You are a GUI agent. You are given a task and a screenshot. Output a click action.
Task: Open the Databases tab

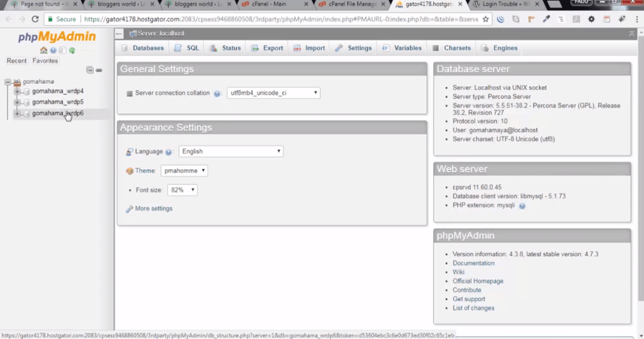click(x=142, y=48)
